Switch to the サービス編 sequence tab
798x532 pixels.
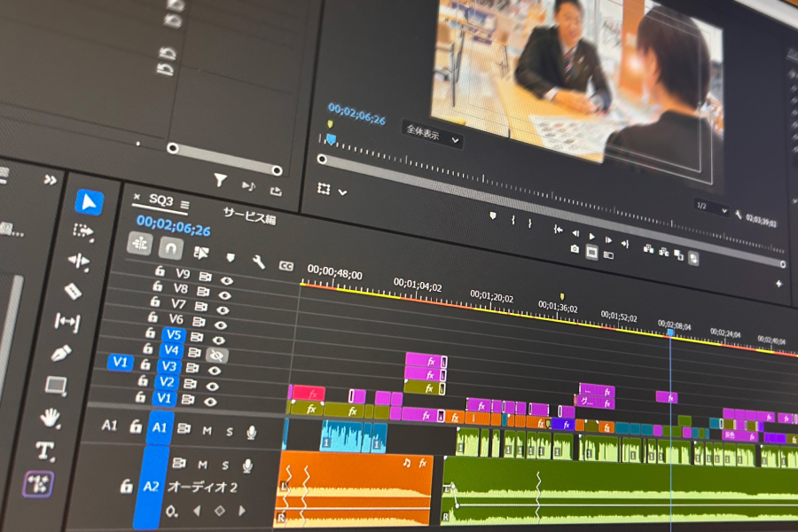coord(249,215)
